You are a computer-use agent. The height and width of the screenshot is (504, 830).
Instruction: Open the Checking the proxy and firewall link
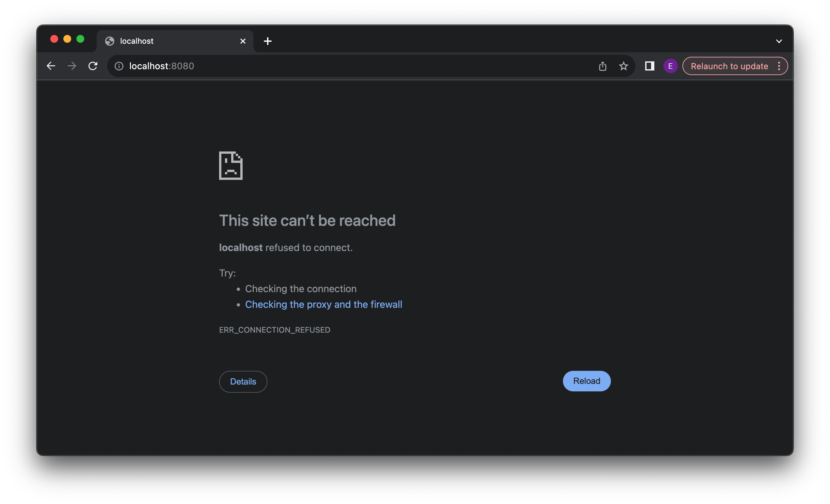[x=324, y=304]
